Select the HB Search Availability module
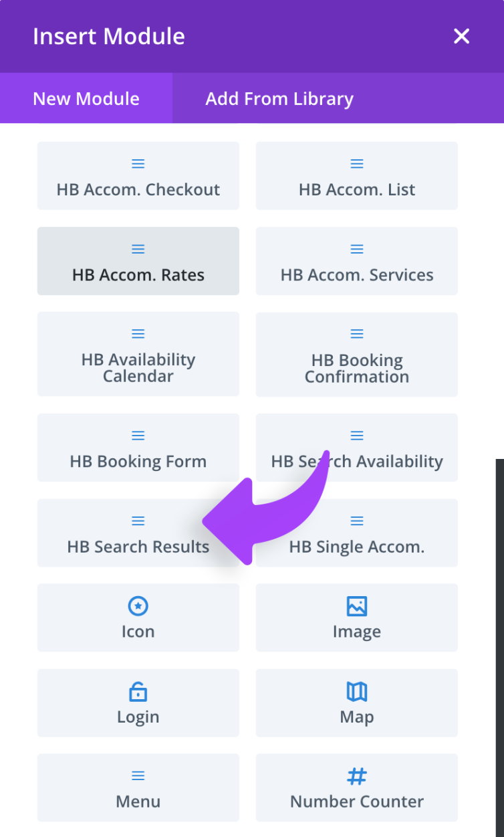The image size is (504, 837). [356, 448]
